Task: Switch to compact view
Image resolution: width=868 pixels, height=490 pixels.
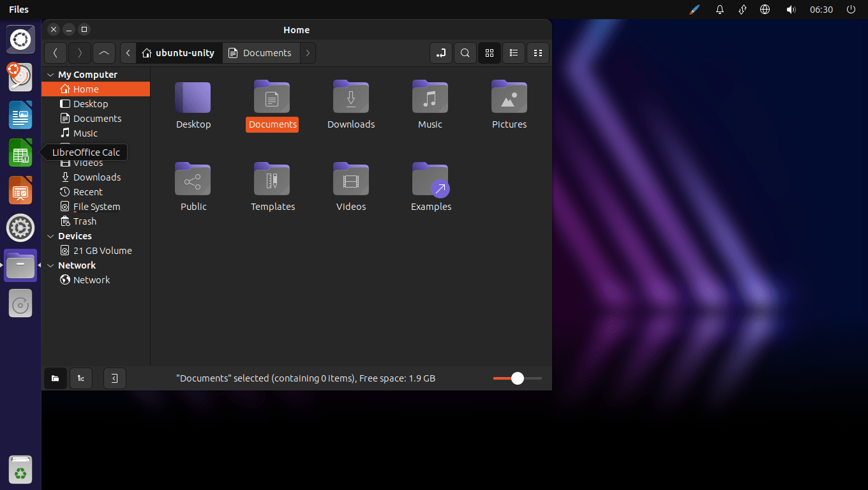Action: click(538, 53)
